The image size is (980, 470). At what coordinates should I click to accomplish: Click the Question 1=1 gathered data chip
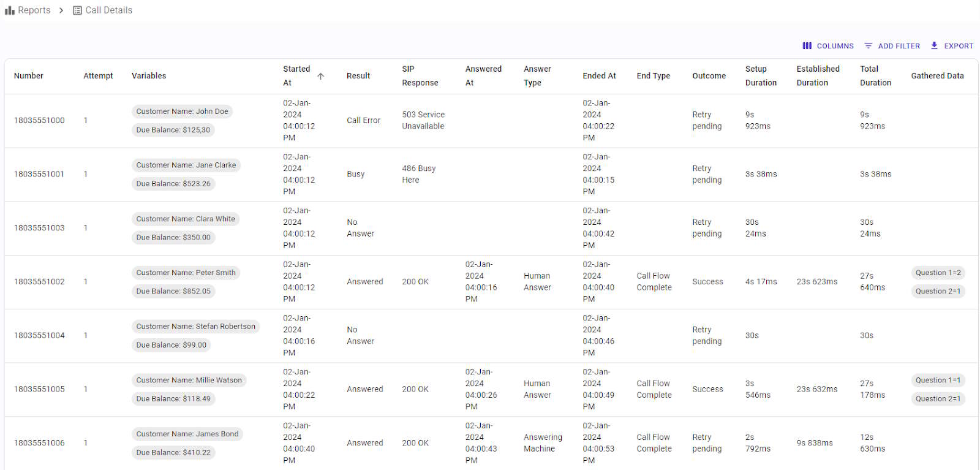pos(938,381)
